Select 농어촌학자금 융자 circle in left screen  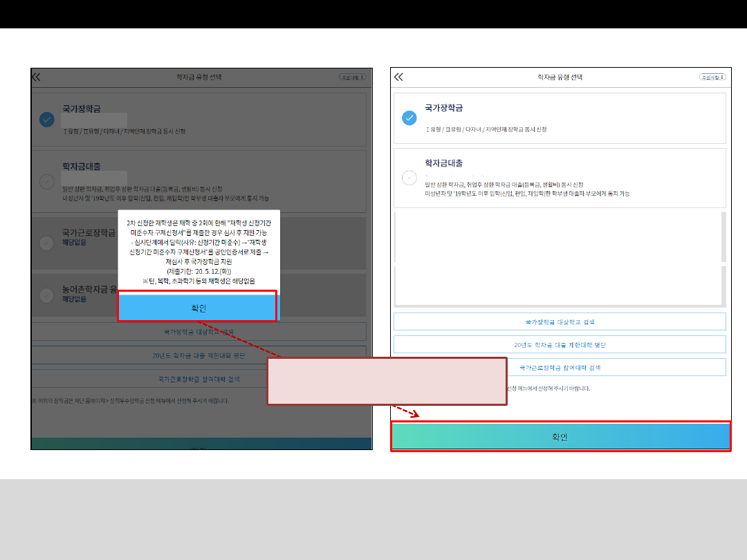coord(46,295)
